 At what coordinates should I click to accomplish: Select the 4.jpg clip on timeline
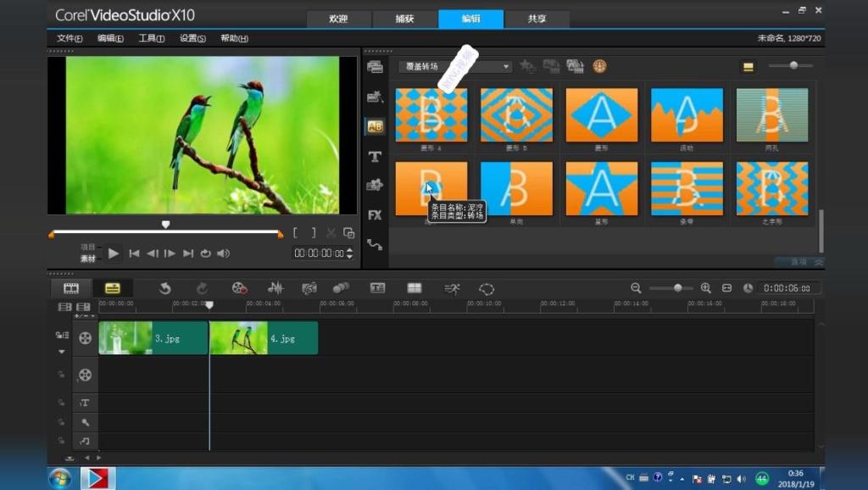point(264,338)
